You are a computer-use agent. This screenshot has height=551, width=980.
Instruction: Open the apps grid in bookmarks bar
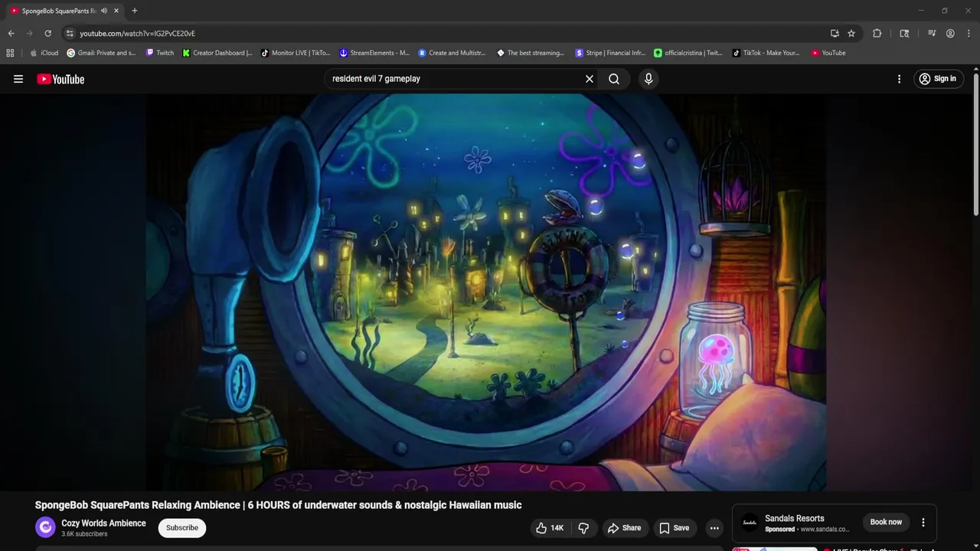10,53
